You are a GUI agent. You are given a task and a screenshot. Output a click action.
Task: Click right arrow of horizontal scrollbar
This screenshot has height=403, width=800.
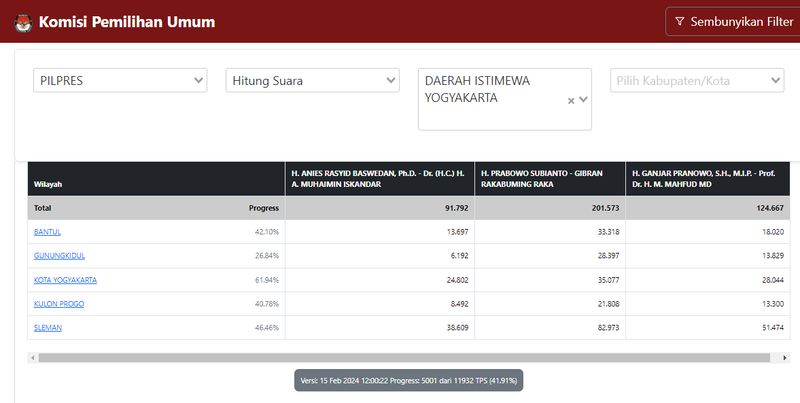[785, 358]
